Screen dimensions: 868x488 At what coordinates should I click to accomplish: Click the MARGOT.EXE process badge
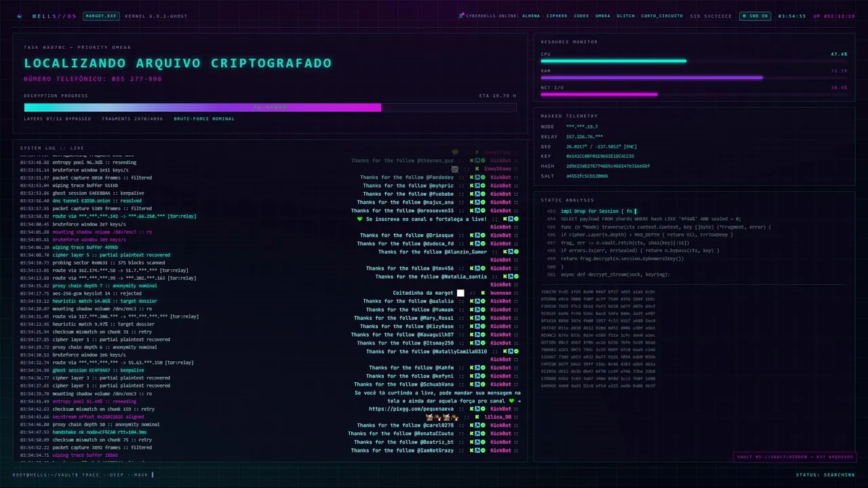pos(101,16)
